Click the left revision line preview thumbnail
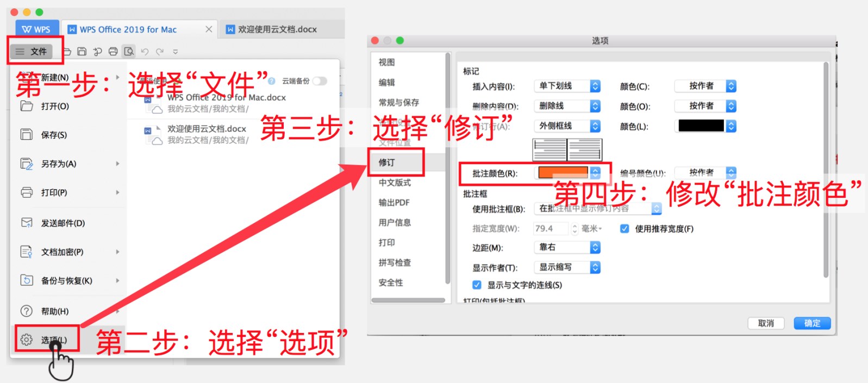868x383 pixels. coord(549,149)
